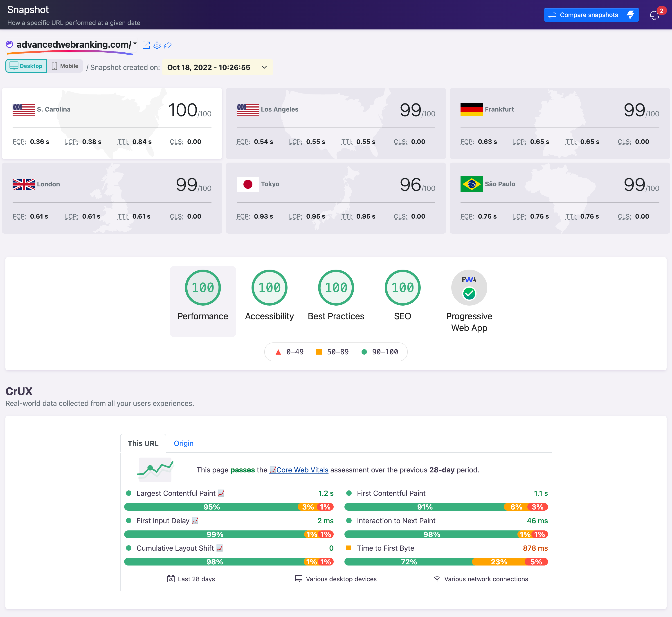The image size is (672, 617).
Task: Open the snapshot settings gear
Action: click(157, 45)
